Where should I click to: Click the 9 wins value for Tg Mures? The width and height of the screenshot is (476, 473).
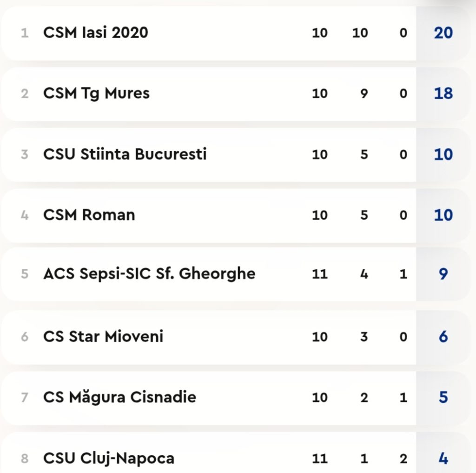tap(364, 93)
